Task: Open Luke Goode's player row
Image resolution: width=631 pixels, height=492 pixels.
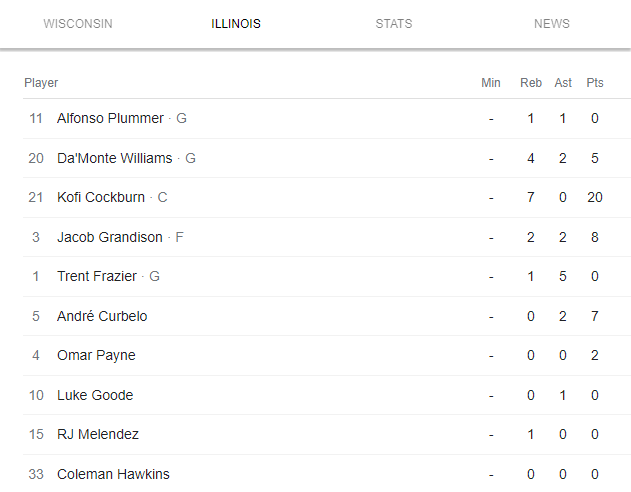Action: [95, 395]
